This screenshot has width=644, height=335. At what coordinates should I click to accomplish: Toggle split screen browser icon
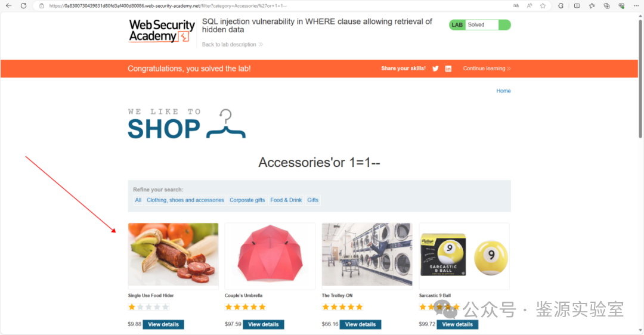[577, 6]
